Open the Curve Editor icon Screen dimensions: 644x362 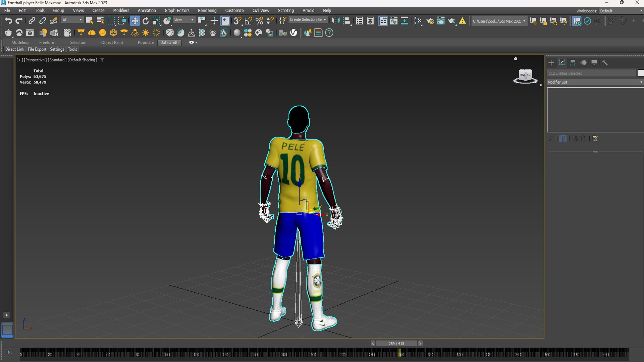click(394, 21)
